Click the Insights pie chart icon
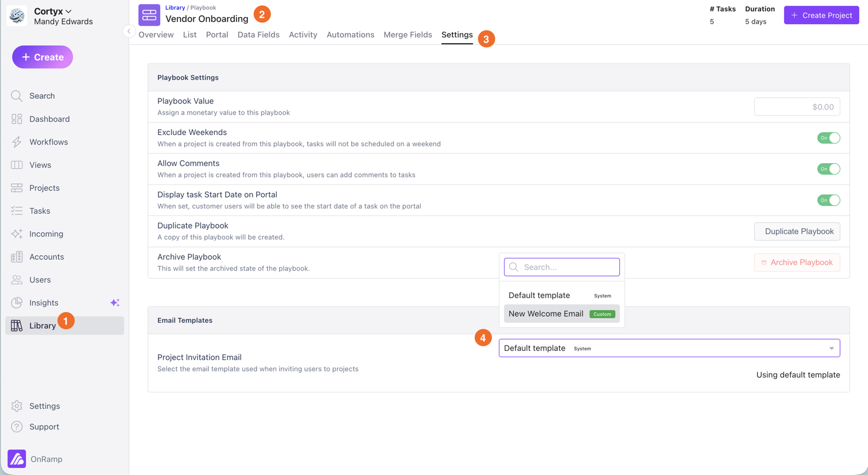This screenshot has width=868, height=475. tap(17, 303)
